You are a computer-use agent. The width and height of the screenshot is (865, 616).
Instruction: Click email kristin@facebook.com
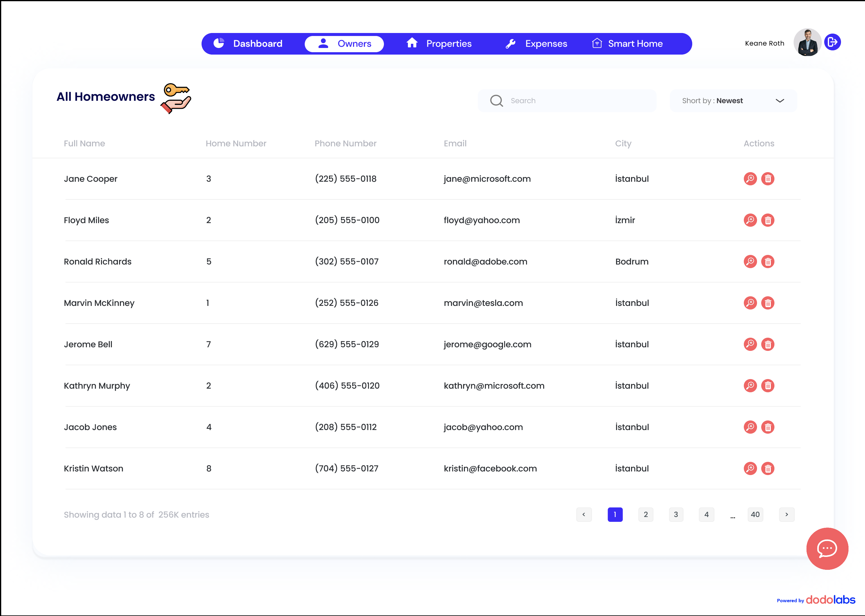click(x=490, y=468)
